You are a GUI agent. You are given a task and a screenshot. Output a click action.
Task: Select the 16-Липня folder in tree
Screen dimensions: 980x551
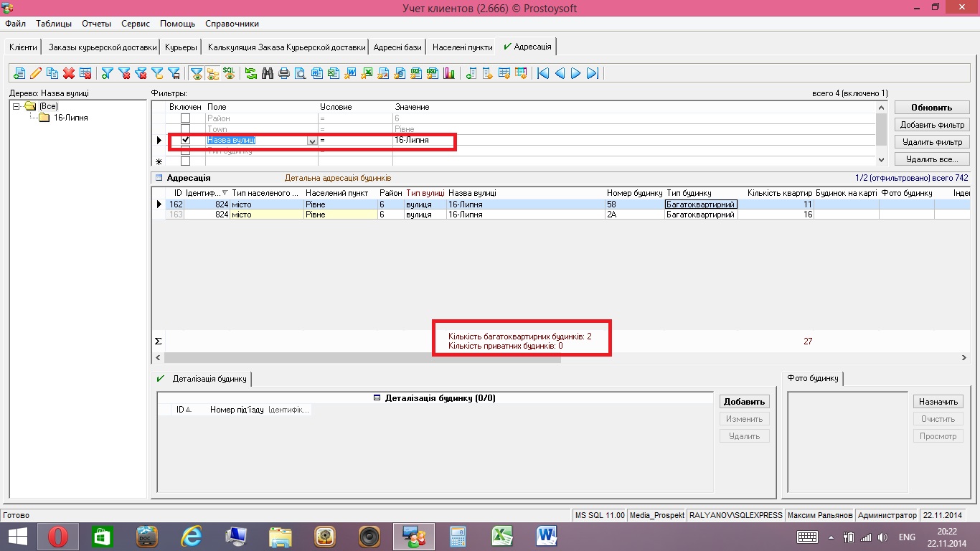coord(70,118)
